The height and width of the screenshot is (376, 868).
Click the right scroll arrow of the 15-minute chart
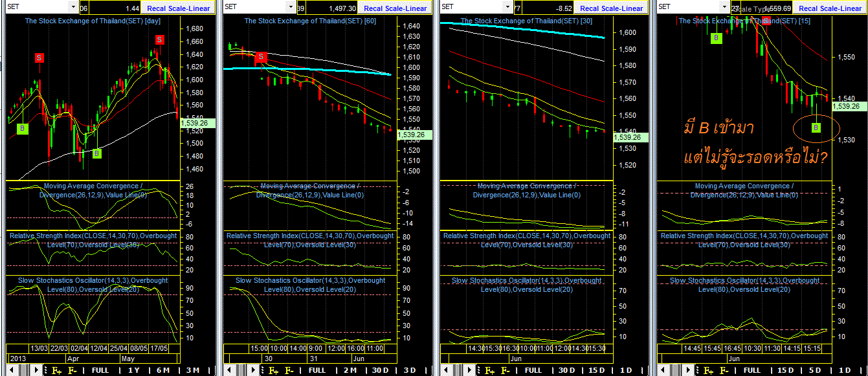pyautogui.click(x=687, y=370)
